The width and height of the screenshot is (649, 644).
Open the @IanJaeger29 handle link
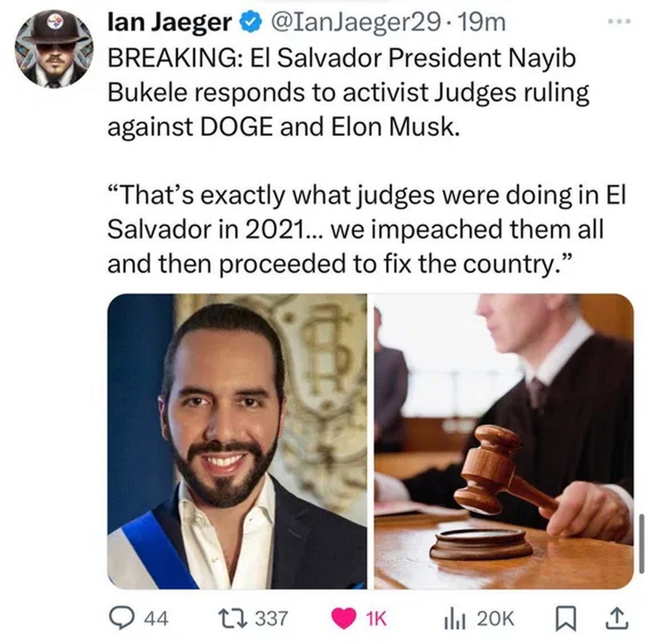pyautogui.click(x=355, y=22)
